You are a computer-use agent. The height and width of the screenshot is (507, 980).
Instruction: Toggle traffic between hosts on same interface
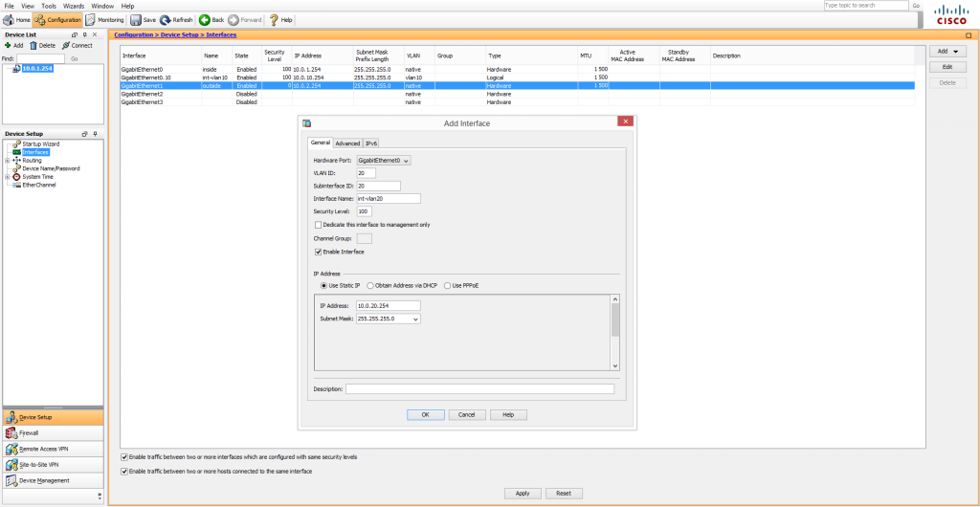[x=123, y=472]
